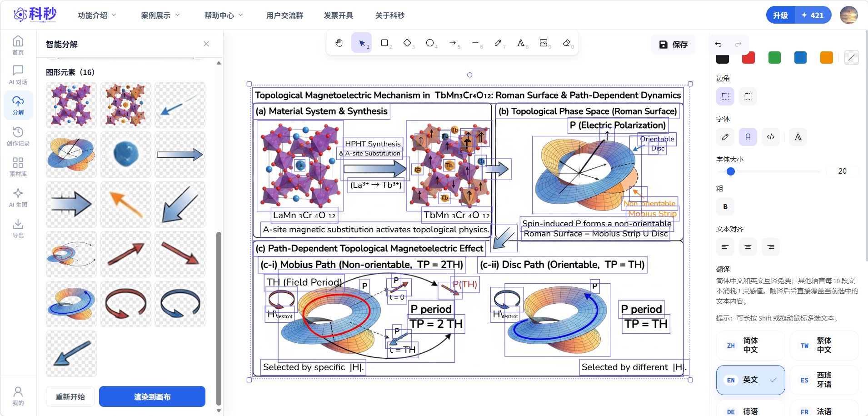
Task: Select the text tool
Action: pyautogui.click(x=521, y=43)
